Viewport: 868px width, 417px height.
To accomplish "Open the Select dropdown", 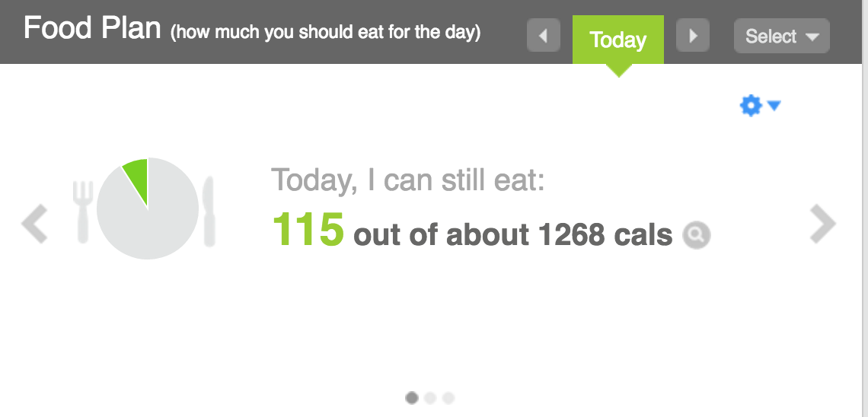I will (781, 37).
